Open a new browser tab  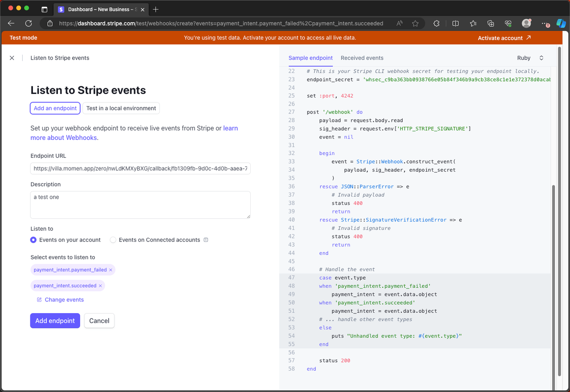[x=155, y=9]
